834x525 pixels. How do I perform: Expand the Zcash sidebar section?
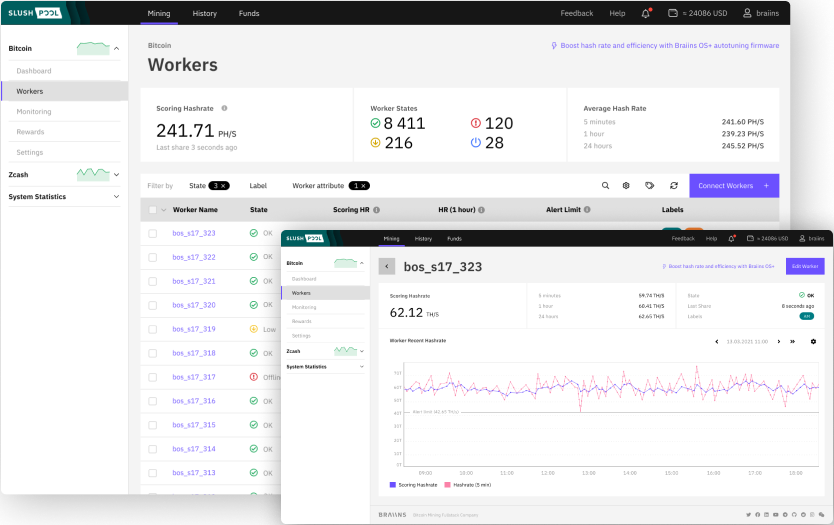[116, 174]
